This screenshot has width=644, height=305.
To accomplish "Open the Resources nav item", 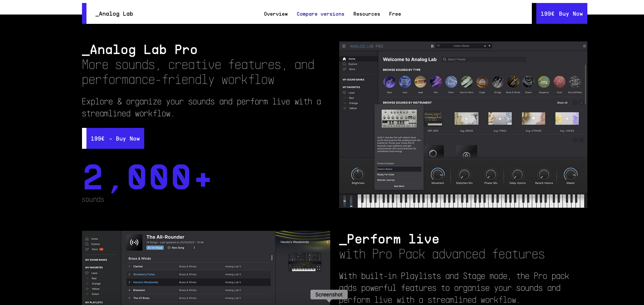I will pos(367,14).
